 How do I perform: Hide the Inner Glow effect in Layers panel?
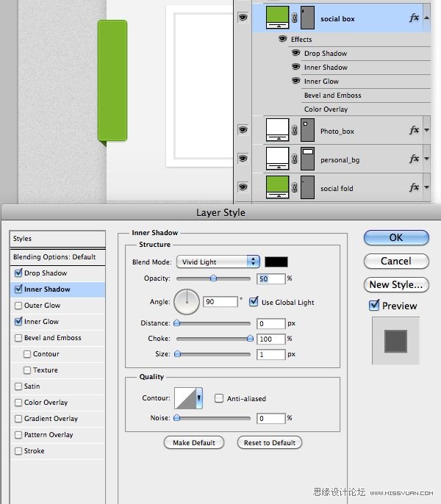[x=296, y=80]
